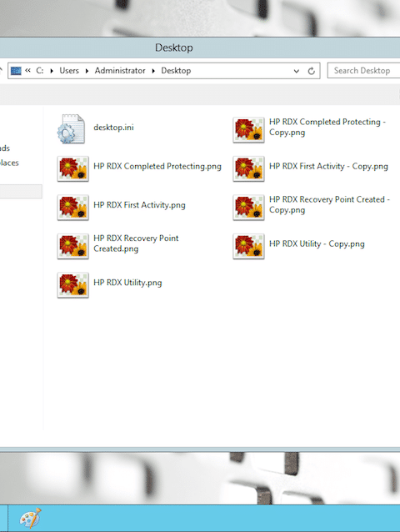Click Desktop in the breadcrumb path
The width and height of the screenshot is (400, 532).
pos(176,71)
